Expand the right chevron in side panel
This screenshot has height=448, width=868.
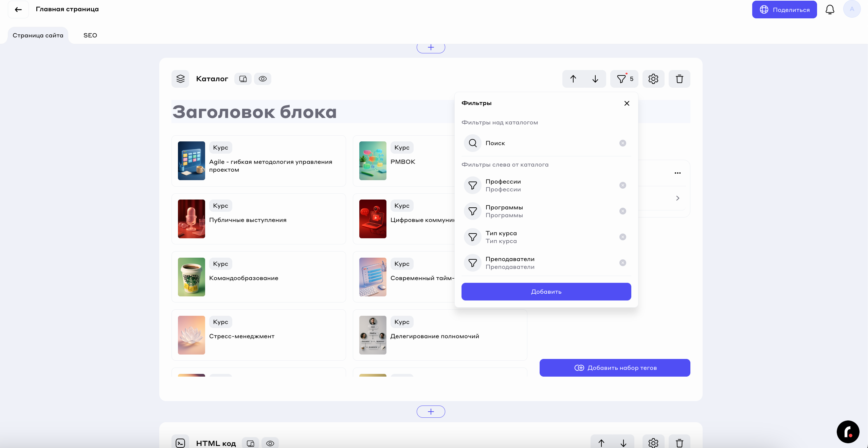pyautogui.click(x=677, y=198)
